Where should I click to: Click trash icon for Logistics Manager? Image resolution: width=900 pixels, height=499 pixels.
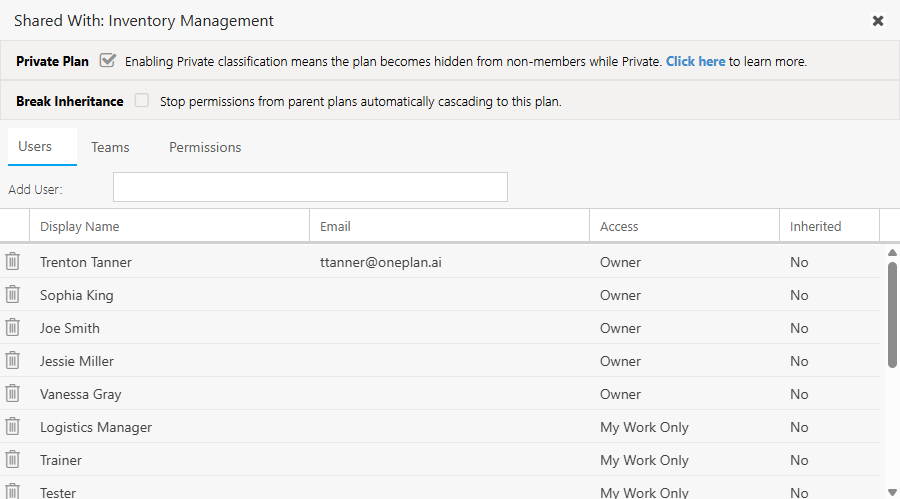pyautogui.click(x=13, y=427)
